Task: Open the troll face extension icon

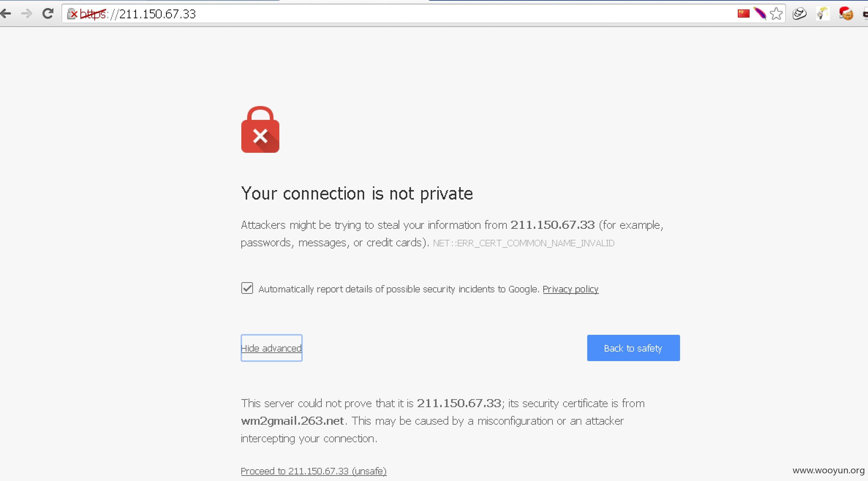Action: 799,14
